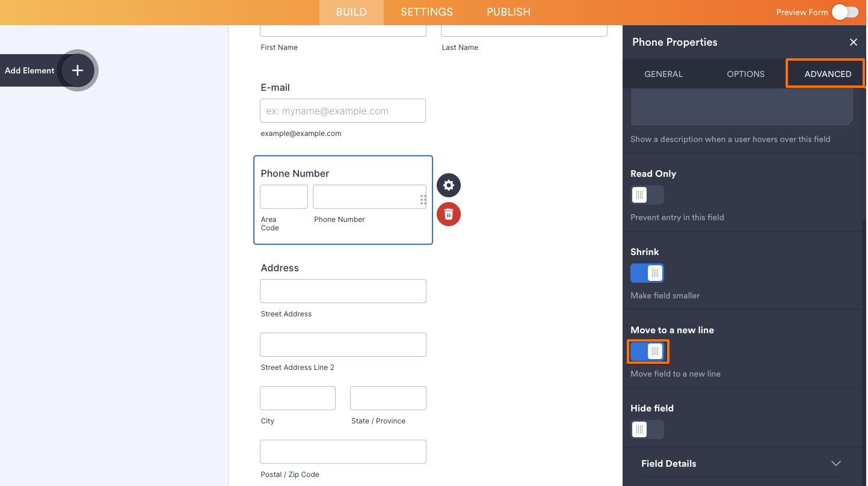Open the Phone Number field settings gear
Image resolution: width=868 pixels, height=486 pixels.
pyautogui.click(x=448, y=185)
